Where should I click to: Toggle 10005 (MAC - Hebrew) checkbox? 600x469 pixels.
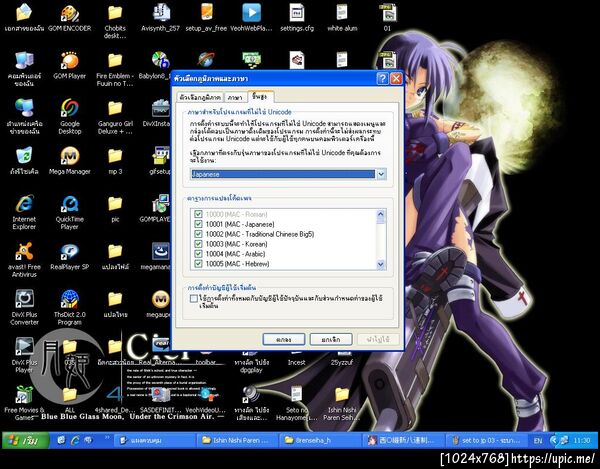point(198,264)
